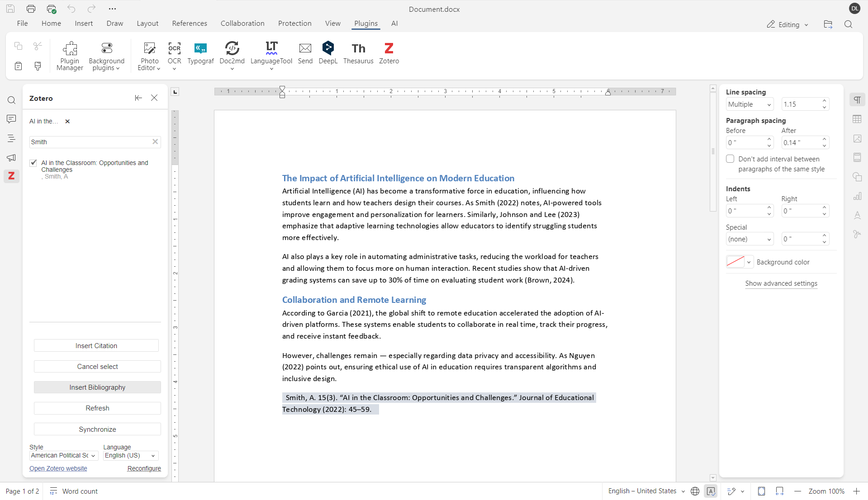Screen dimensions: 868x500
Task: Uncheck the Smith citation in Zotero results
Action: pos(33,163)
